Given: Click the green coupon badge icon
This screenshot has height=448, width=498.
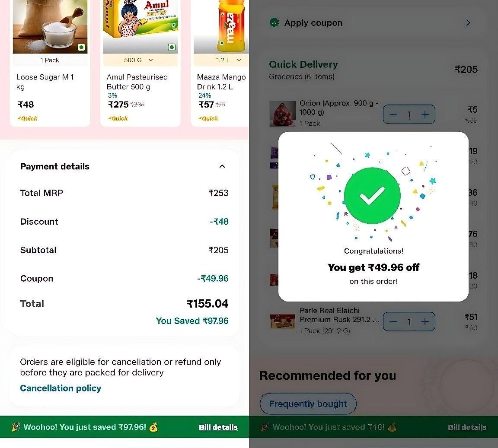Looking at the screenshot, I should (274, 22).
